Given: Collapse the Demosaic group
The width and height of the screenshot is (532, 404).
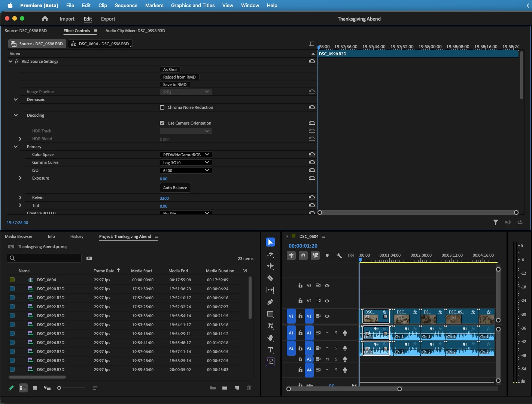Looking at the screenshot, I should click(x=16, y=100).
